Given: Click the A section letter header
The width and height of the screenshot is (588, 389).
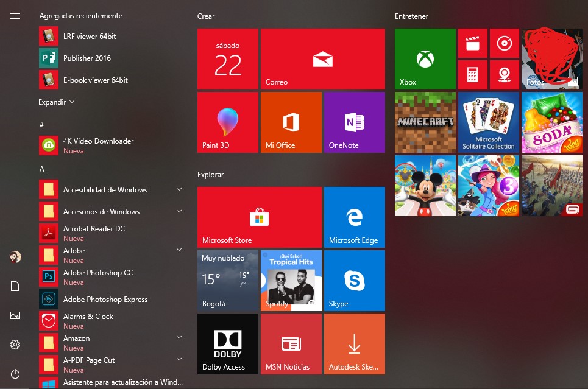Looking at the screenshot, I should click(42, 169).
